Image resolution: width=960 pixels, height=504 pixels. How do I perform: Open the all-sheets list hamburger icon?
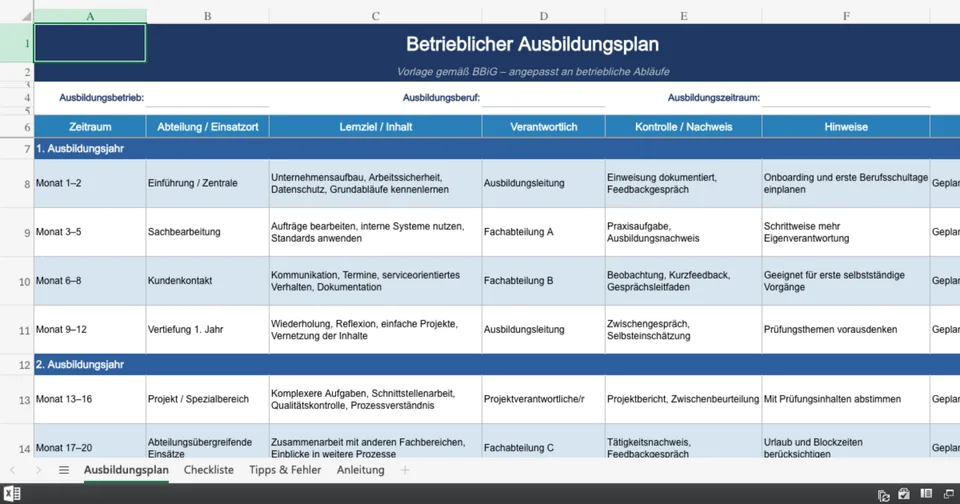click(x=64, y=470)
